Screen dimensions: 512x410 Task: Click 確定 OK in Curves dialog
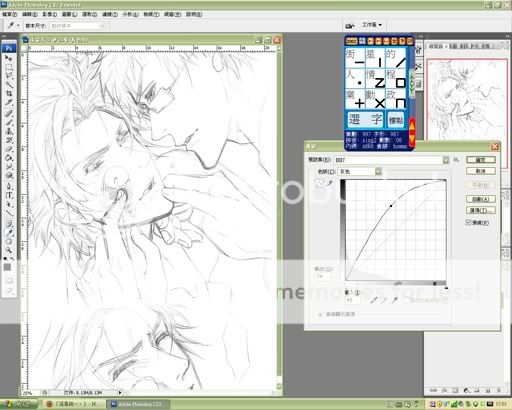(481, 160)
